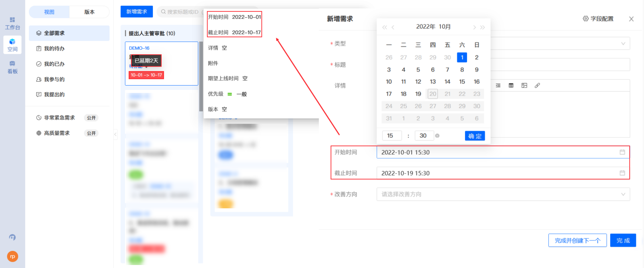Open 字段配置 field configuration settings
This screenshot has height=268, width=644.
[x=598, y=19]
